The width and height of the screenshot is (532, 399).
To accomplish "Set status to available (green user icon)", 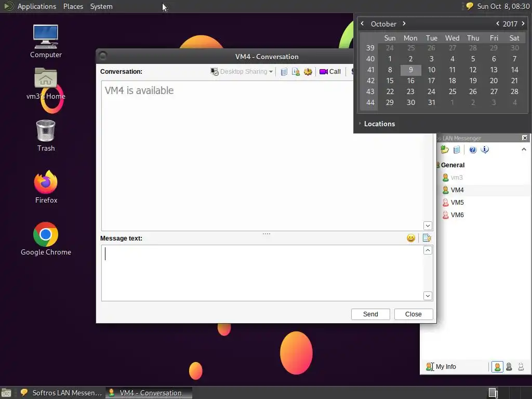I will point(497,367).
